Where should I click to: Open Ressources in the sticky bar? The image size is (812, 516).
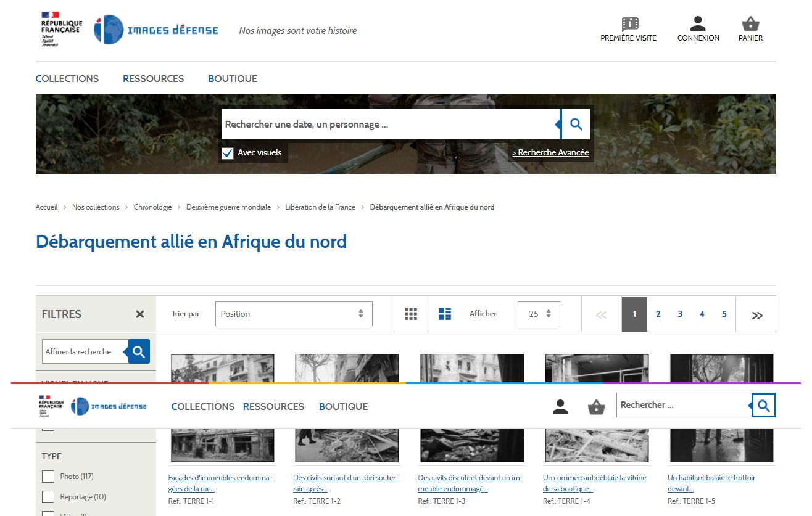273,406
